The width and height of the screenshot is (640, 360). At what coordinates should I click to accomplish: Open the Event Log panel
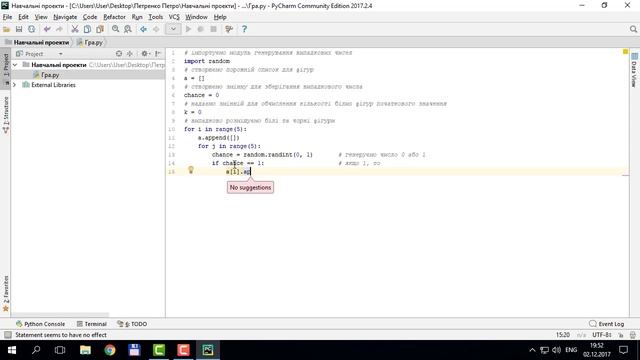click(x=607, y=324)
